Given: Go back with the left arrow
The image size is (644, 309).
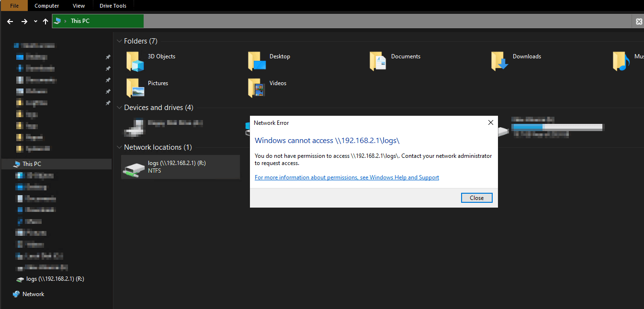Looking at the screenshot, I should click(x=10, y=22).
